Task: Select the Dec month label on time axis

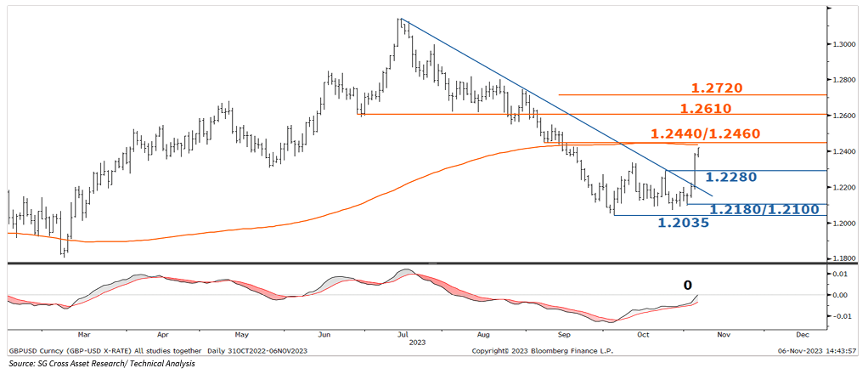Action: click(x=802, y=335)
